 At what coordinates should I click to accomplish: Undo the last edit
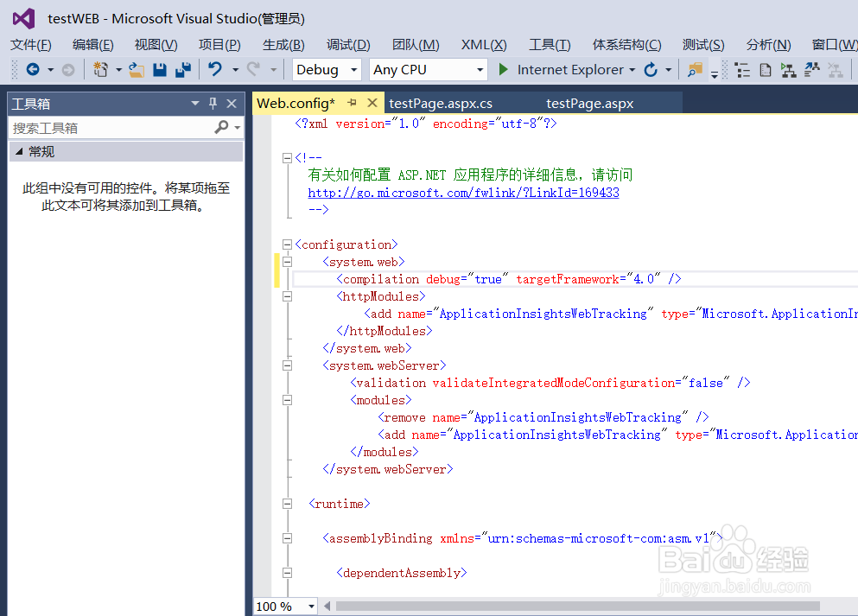pos(214,69)
